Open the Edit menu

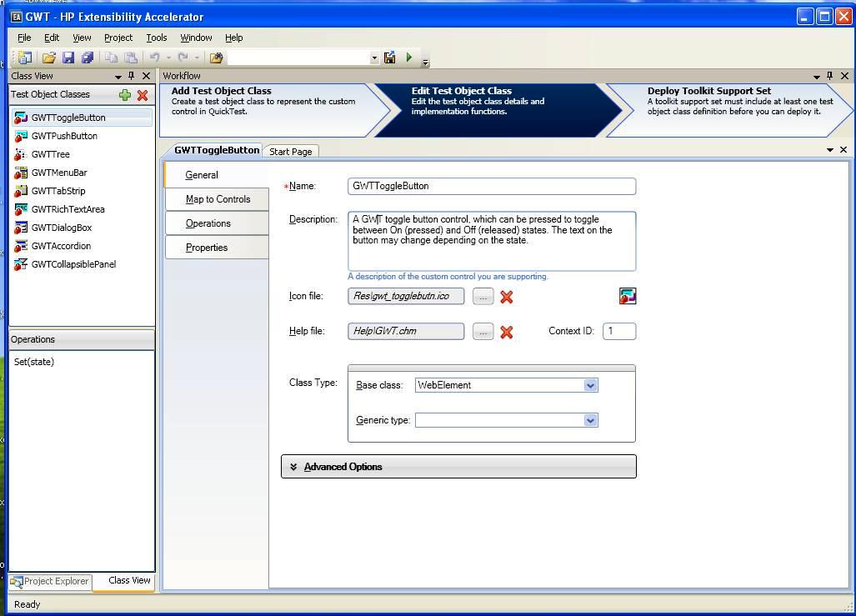(52, 38)
